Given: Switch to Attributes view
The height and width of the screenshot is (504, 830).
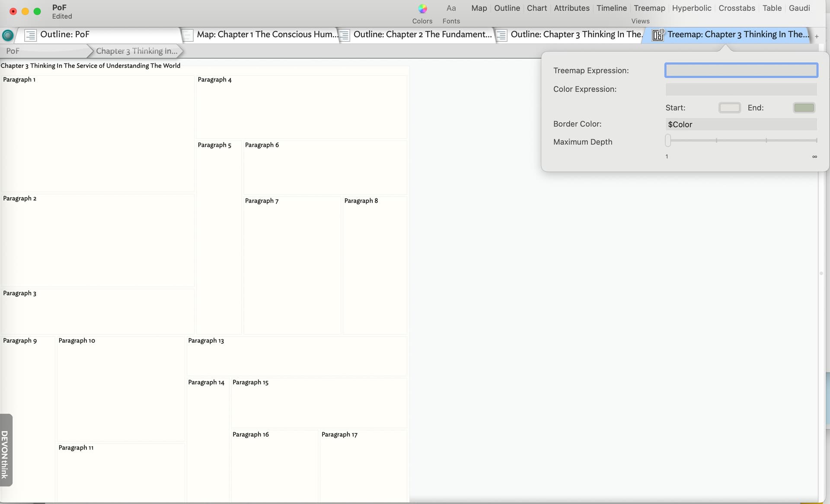Looking at the screenshot, I should [571, 8].
